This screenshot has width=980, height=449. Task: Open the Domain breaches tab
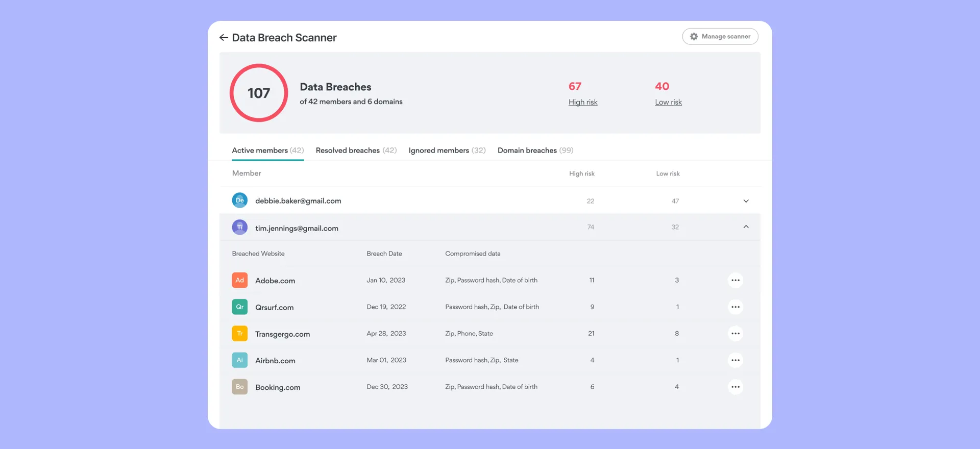pyautogui.click(x=535, y=151)
